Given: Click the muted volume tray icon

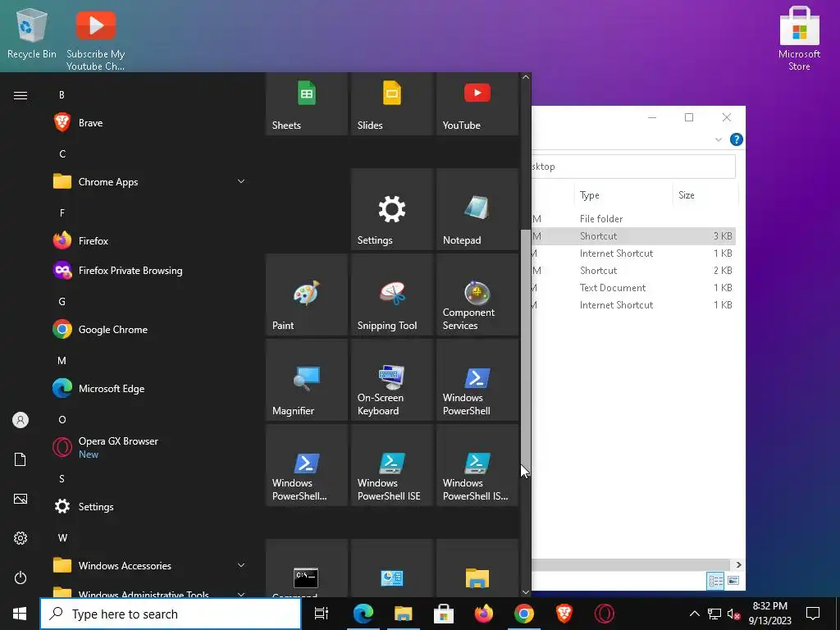Looking at the screenshot, I should click(734, 614).
